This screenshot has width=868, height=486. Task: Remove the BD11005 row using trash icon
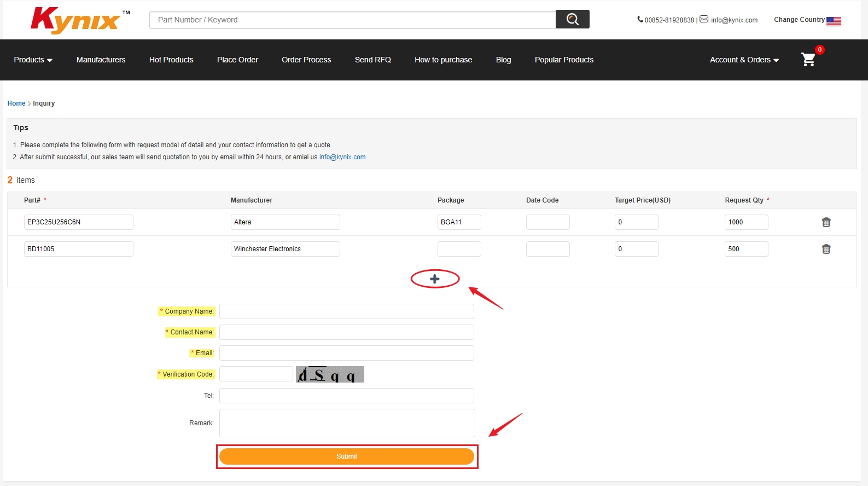[826, 249]
